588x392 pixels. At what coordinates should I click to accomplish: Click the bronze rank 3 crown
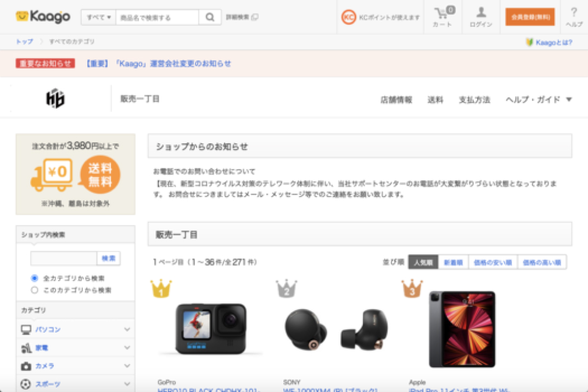coord(412,288)
